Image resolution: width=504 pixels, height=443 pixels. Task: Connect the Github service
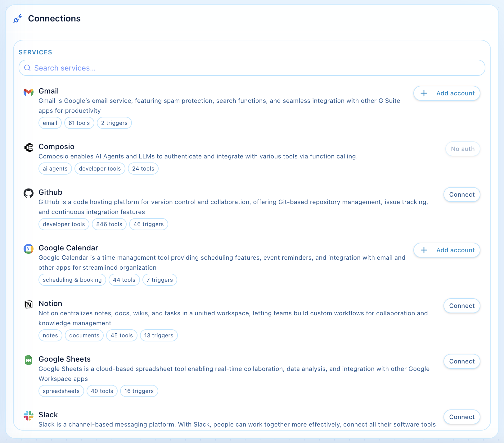click(x=462, y=194)
